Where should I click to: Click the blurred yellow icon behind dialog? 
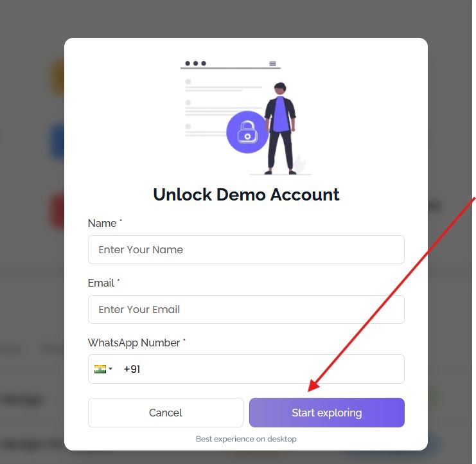pos(58,77)
